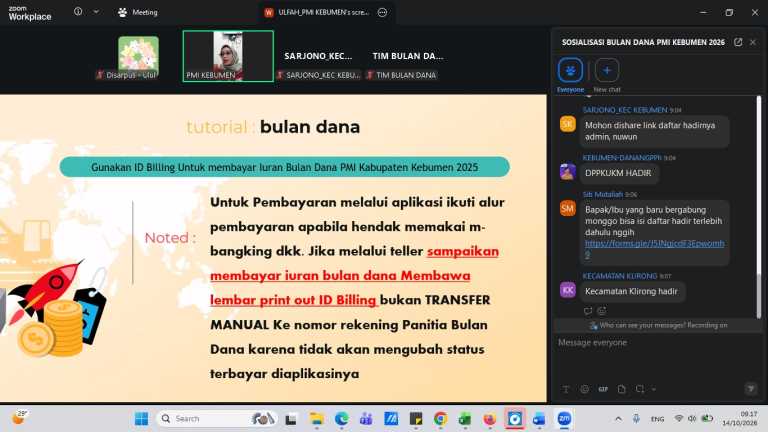This screenshot has height=432, width=768.
Task: Select the Disarpus - Ulul participant thumbnail
Action: [x=138, y=57]
